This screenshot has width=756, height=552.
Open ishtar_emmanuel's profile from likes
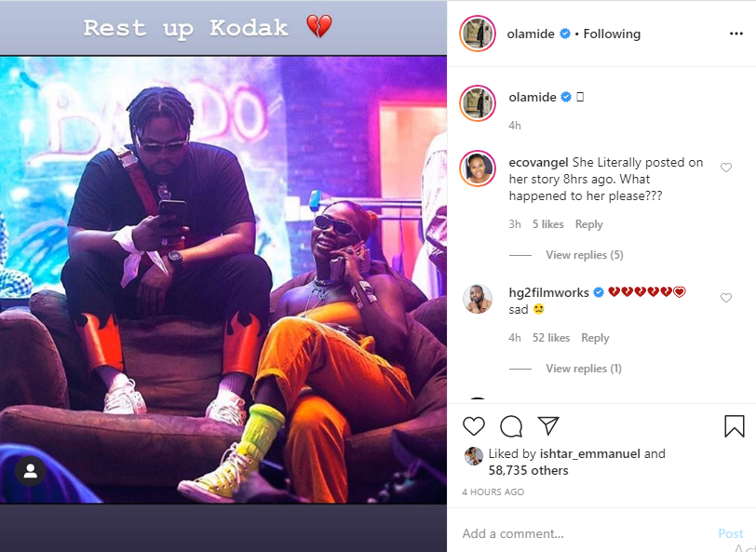[589, 454]
